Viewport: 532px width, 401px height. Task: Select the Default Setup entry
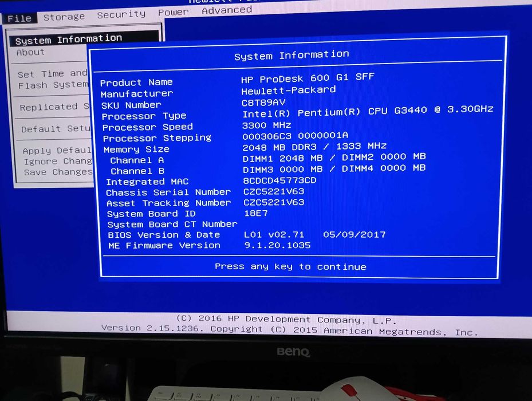[56, 129]
